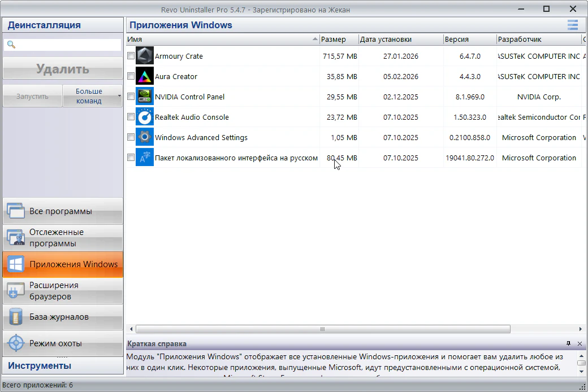Check the Armoury Crate checkbox
588x392 pixels.
(x=131, y=56)
